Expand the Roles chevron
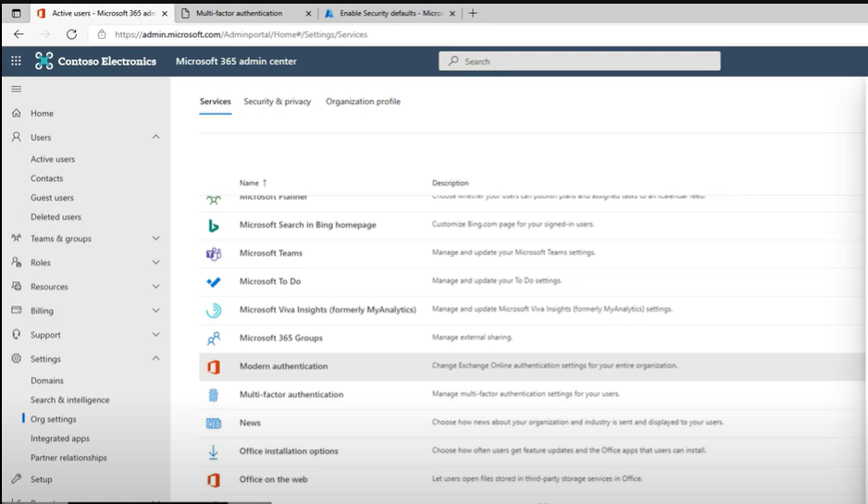Viewport: 868px width, 504px height. (156, 262)
